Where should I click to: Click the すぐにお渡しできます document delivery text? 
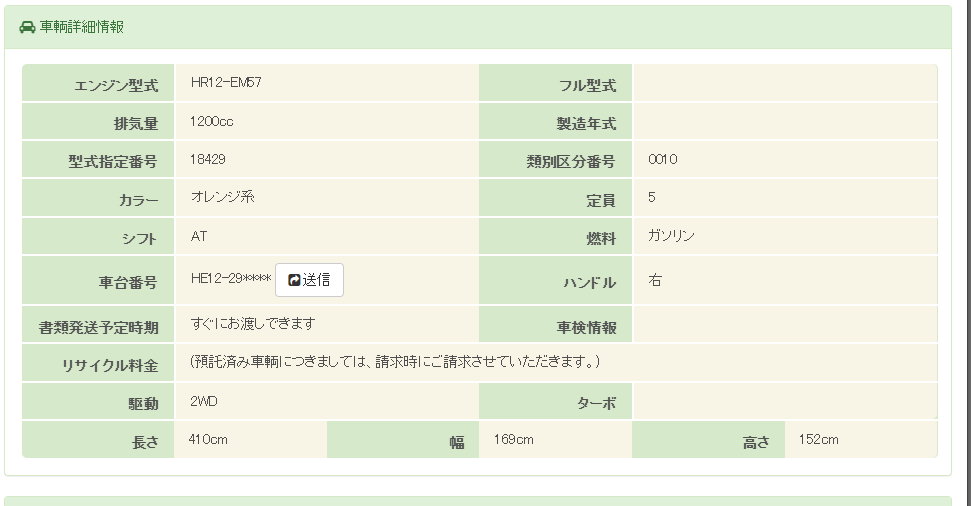pyautogui.click(x=253, y=324)
